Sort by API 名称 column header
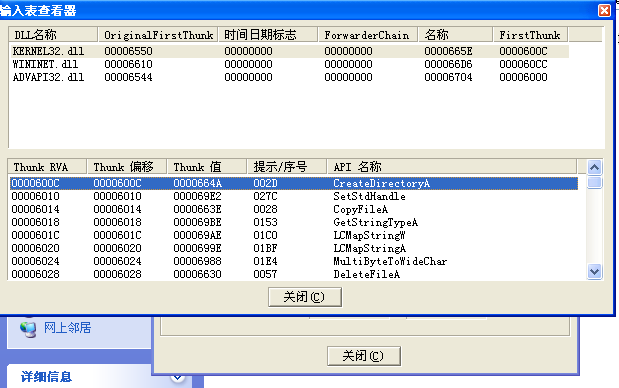 point(452,167)
